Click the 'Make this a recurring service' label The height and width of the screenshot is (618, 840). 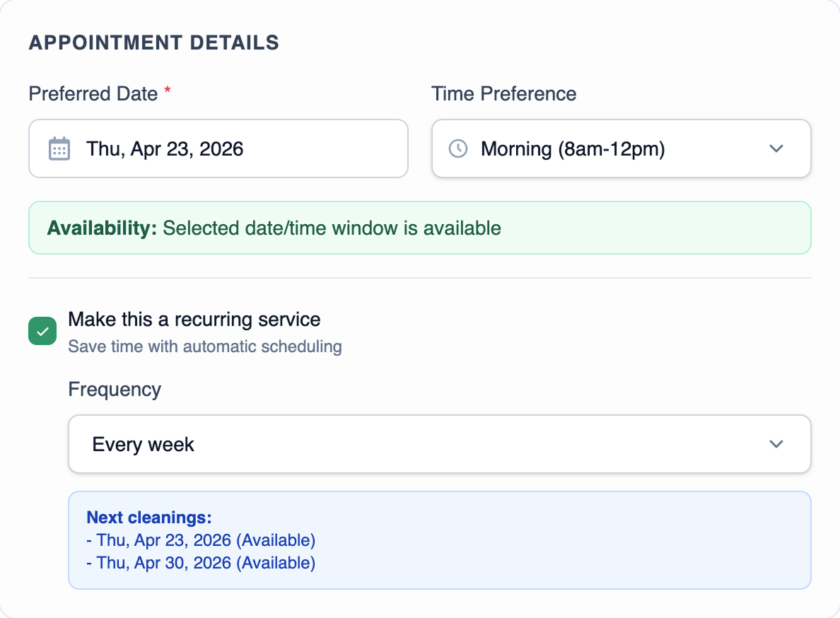(194, 319)
